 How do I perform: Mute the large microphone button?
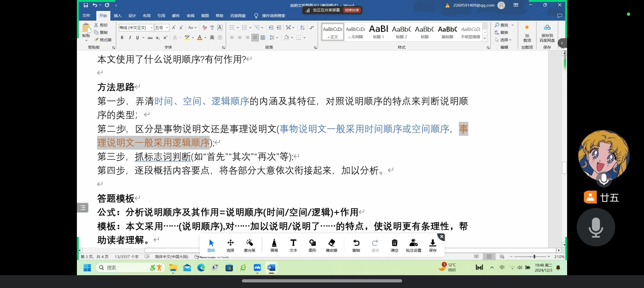(x=596, y=227)
